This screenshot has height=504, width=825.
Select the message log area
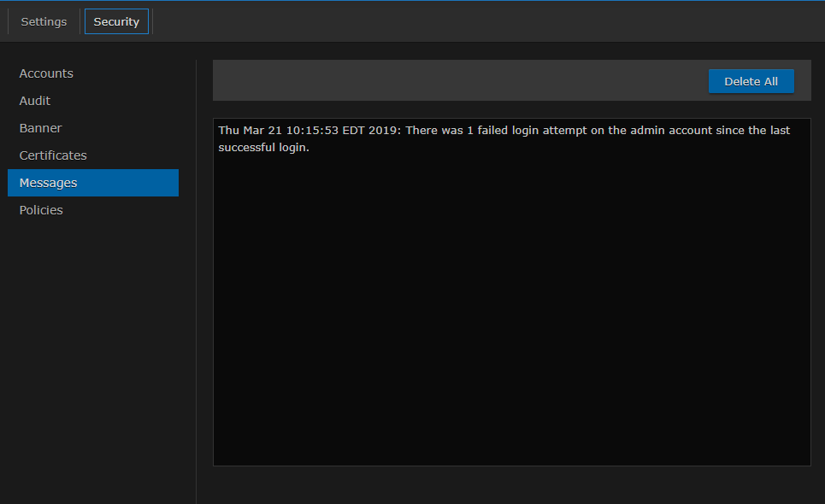click(x=511, y=290)
